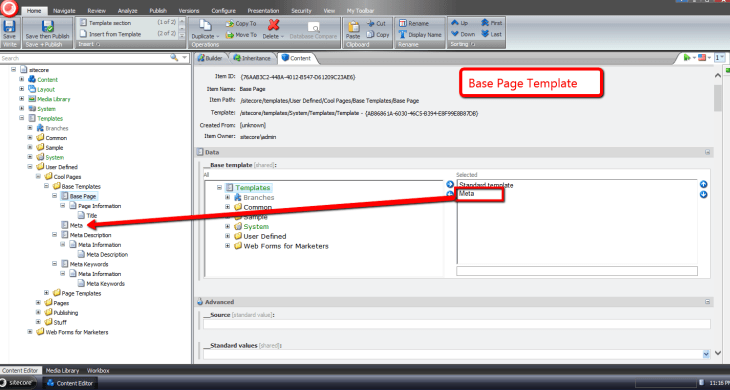Open the Workbox bottom tab
This screenshot has width=730, height=390.
click(98, 370)
